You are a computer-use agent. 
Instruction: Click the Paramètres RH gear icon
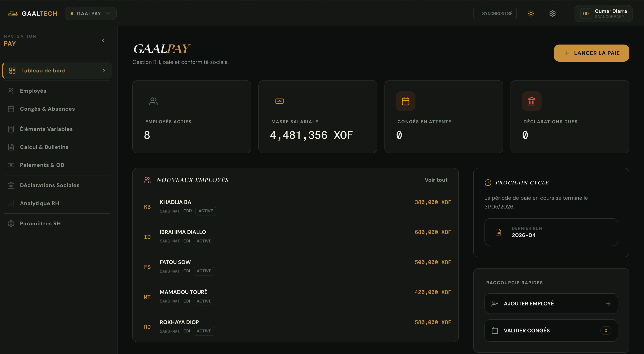pyautogui.click(x=11, y=224)
